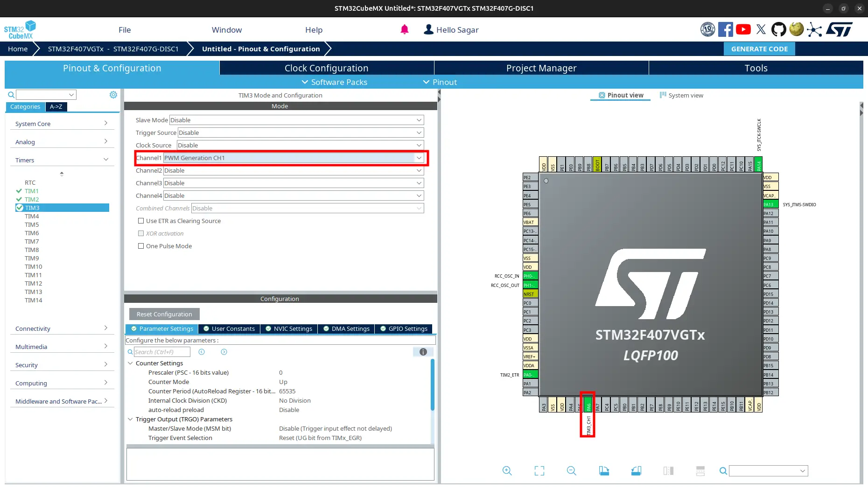Viewport: 868px width, 489px height.
Task: Open the Hello Sagar user account
Action: [x=451, y=30]
